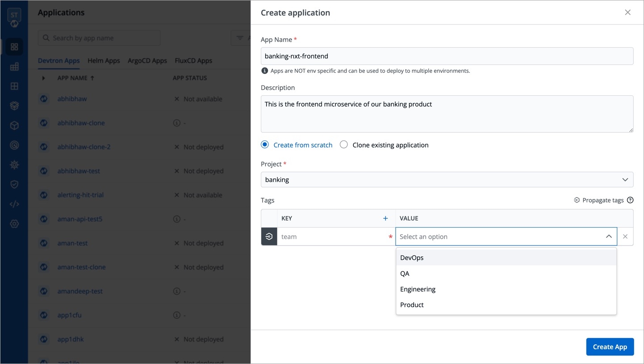
Task: Click the gear settings icon in sidebar
Action: 14,224
